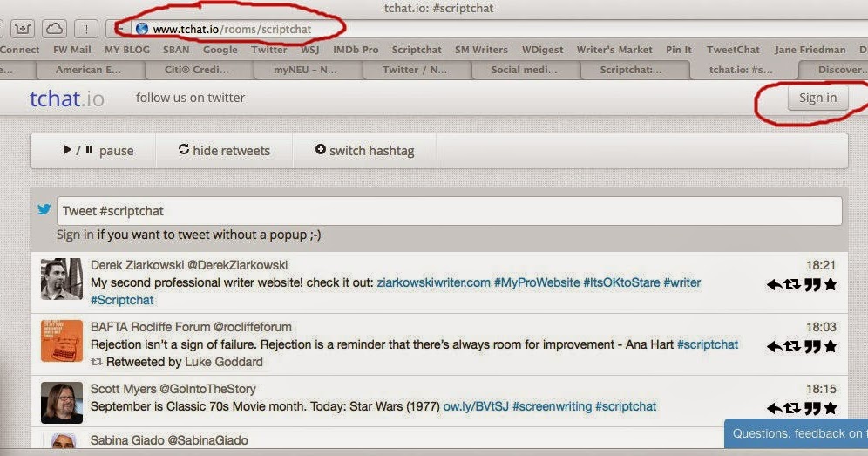Image resolution: width=868 pixels, height=456 pixels.
Task: Switch to the Social medi... tab
Action: click(526, 70)
